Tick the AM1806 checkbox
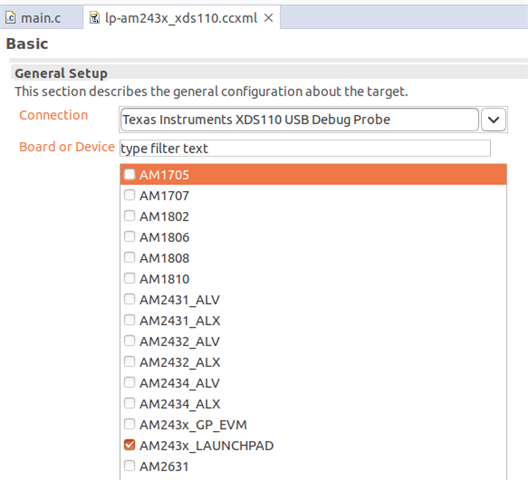 click(130, 237)
